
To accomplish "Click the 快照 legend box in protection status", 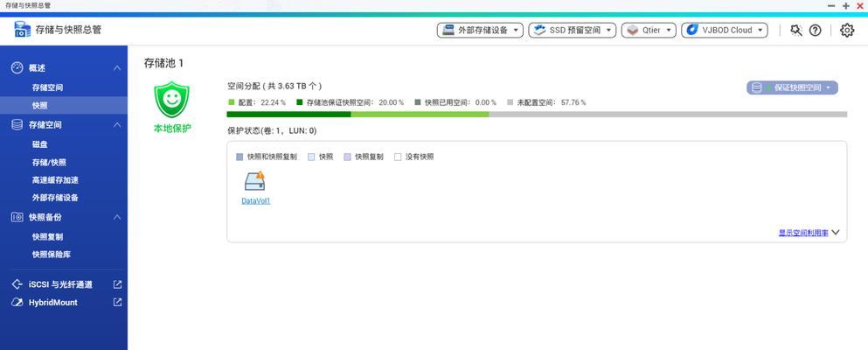I will [x=311, y=157].
